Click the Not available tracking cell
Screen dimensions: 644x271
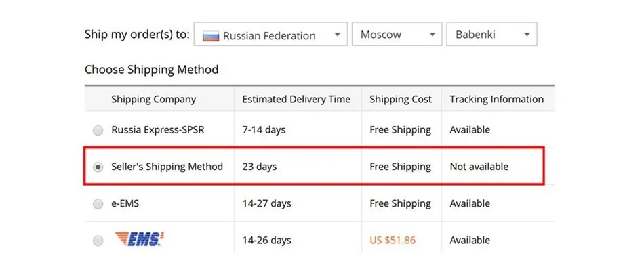tap(479, 167)
